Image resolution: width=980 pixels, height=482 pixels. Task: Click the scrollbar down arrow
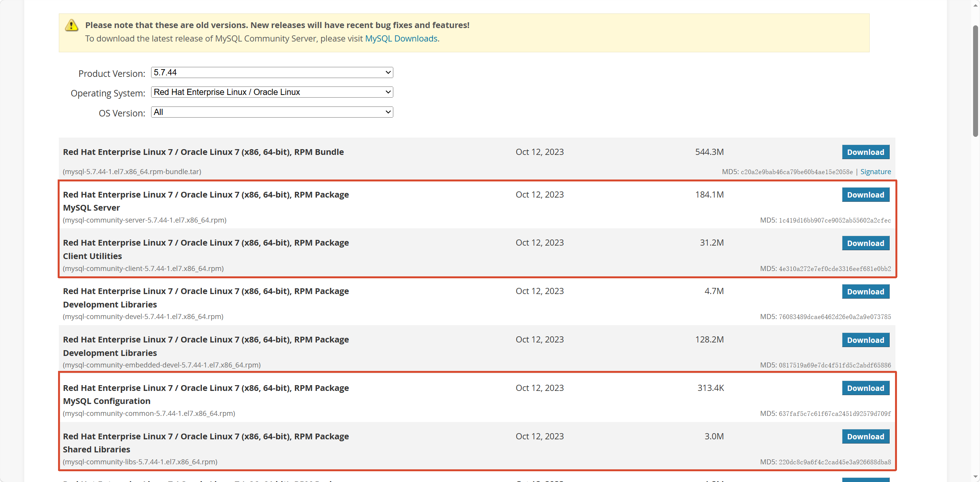click(x=975, y=477)
